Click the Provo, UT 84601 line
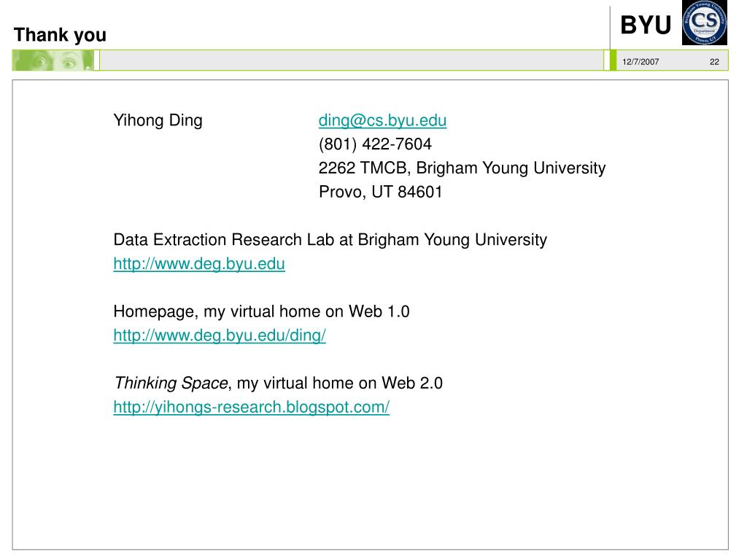The width and height of the screenshot is (747, 560). [381, 192]
